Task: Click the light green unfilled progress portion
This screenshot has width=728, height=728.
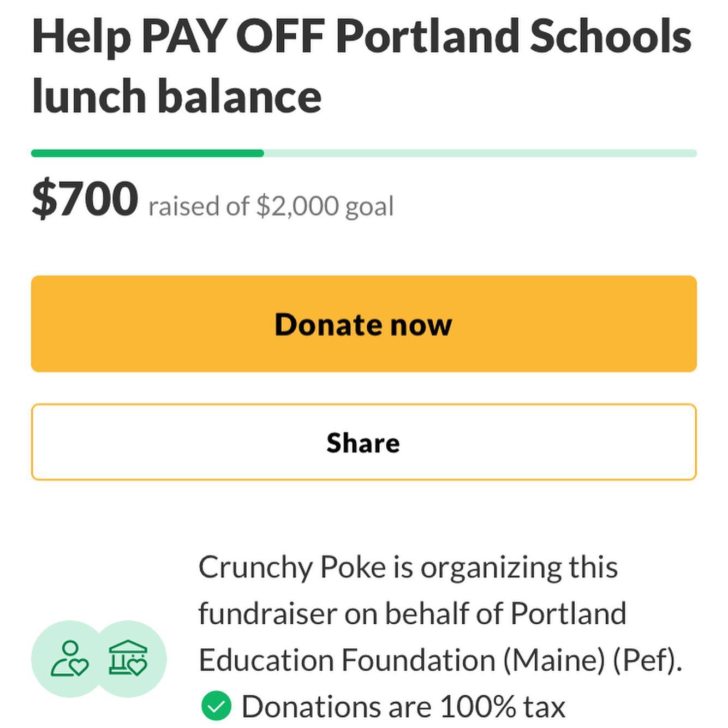Action: (480, 153)
